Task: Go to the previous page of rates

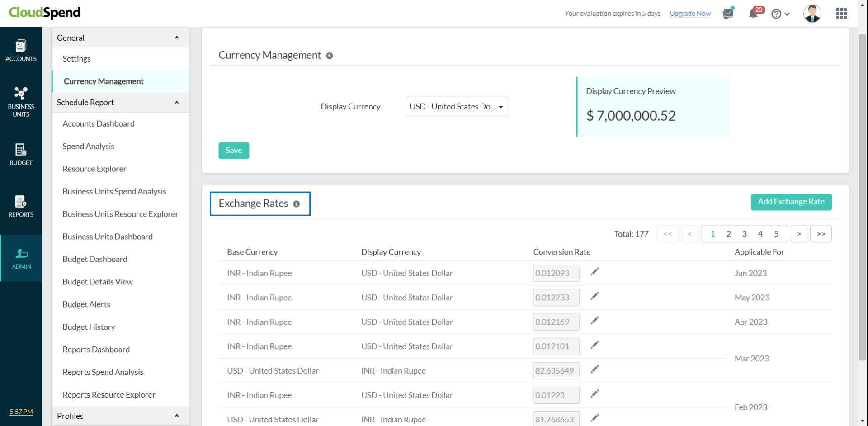Action: [x=689, y=234]
